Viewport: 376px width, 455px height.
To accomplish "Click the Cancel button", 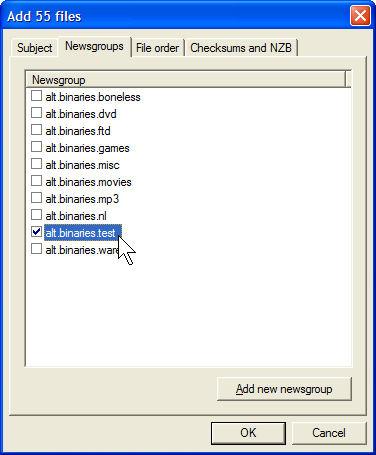I will [x=329, y=433].
